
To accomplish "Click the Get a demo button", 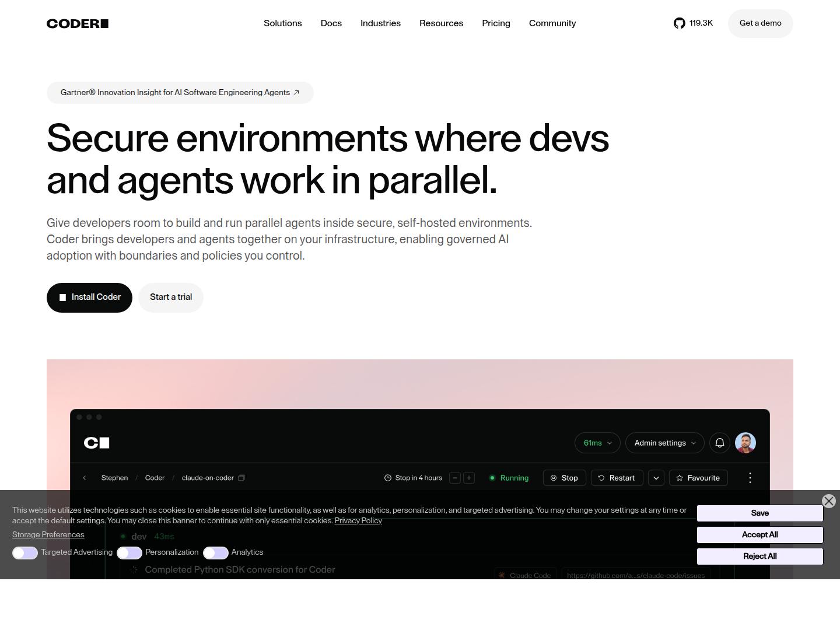I will 761,23.
